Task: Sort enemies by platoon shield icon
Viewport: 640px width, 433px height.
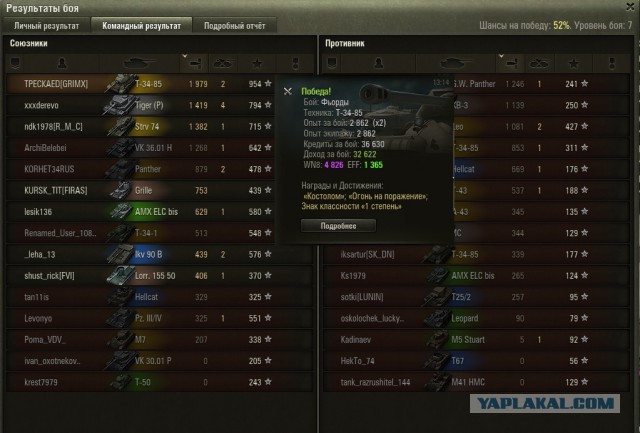Action: 332,63
